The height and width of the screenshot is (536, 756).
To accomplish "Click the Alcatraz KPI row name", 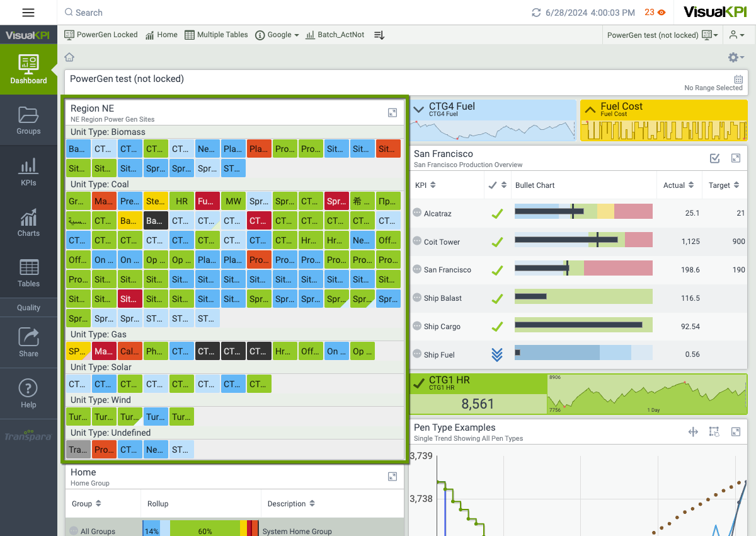I will [438, 214].
